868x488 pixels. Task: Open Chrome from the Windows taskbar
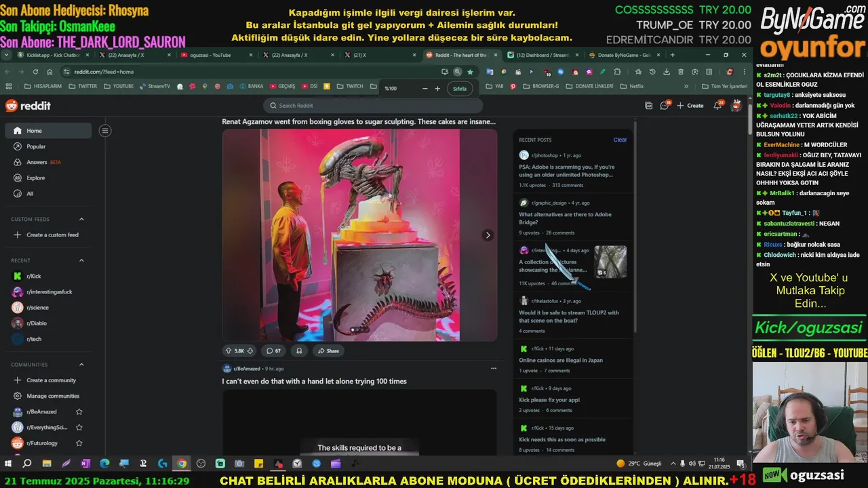pos(182,464)
